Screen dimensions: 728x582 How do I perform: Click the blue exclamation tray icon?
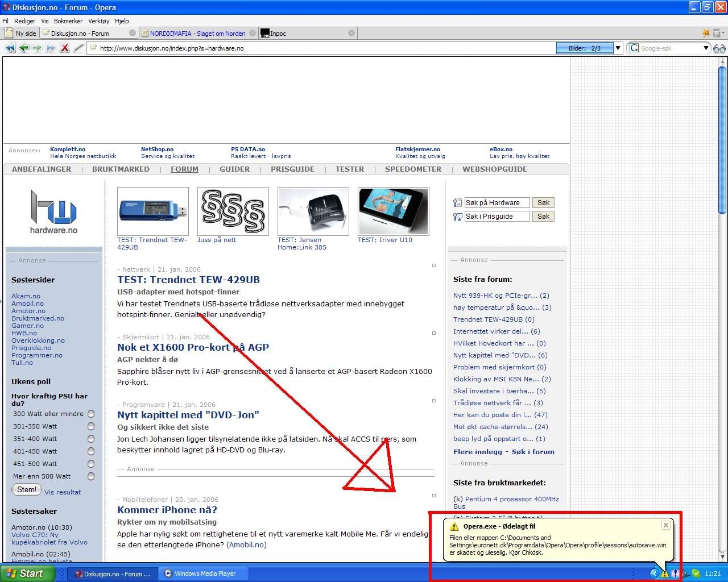coord(675,573)
